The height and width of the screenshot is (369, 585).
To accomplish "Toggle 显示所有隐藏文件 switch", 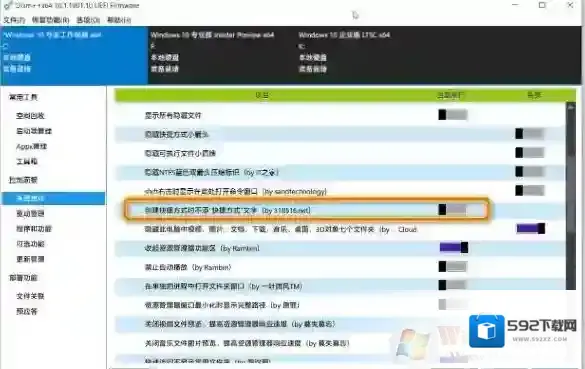I will (453, 115).
